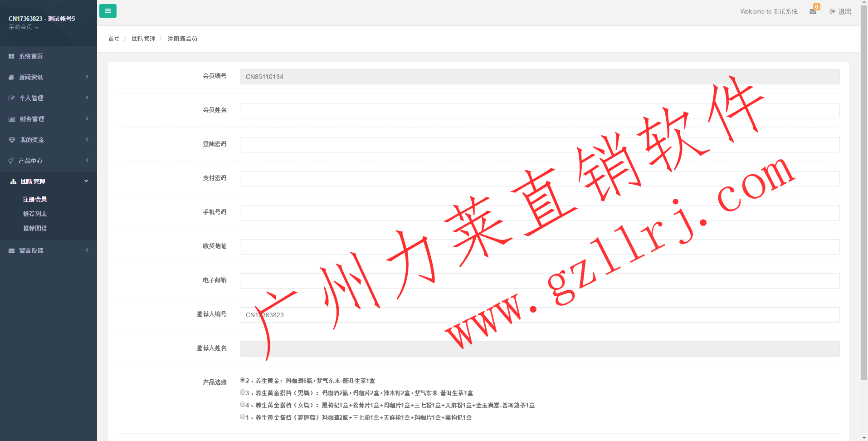Go to 首页 breadcrumb link
868x441 pixels.
click(114, 39)
